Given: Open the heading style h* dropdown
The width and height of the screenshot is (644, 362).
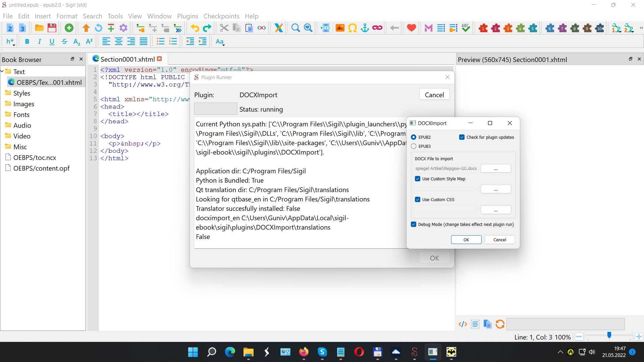Looking at the screenshot, I should point(10,42).
